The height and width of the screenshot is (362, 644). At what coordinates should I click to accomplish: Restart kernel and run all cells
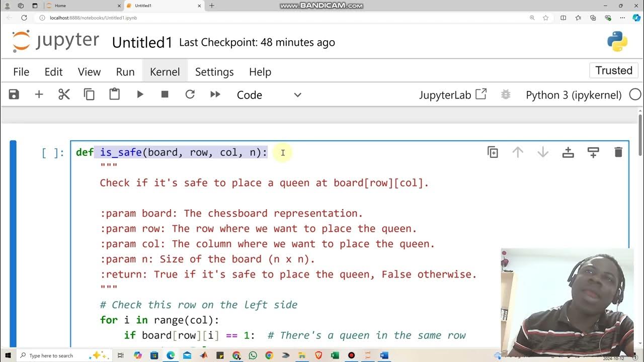[215, 95]
